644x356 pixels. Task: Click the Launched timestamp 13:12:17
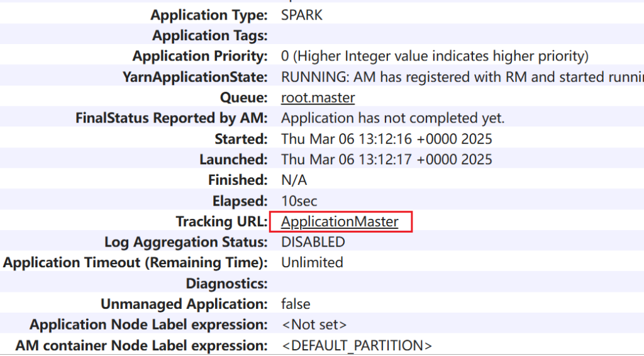coord(386,160)
